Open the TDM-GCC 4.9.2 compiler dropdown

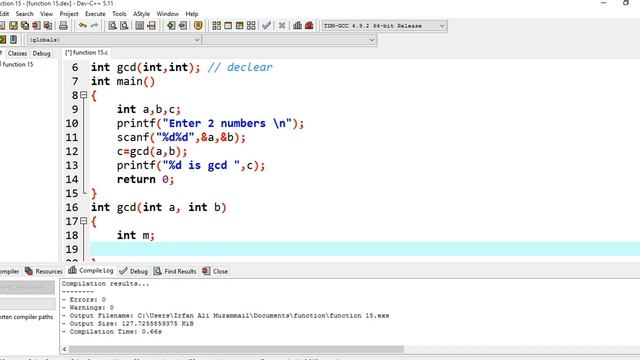pyautogui.click(x=384, y=26)
